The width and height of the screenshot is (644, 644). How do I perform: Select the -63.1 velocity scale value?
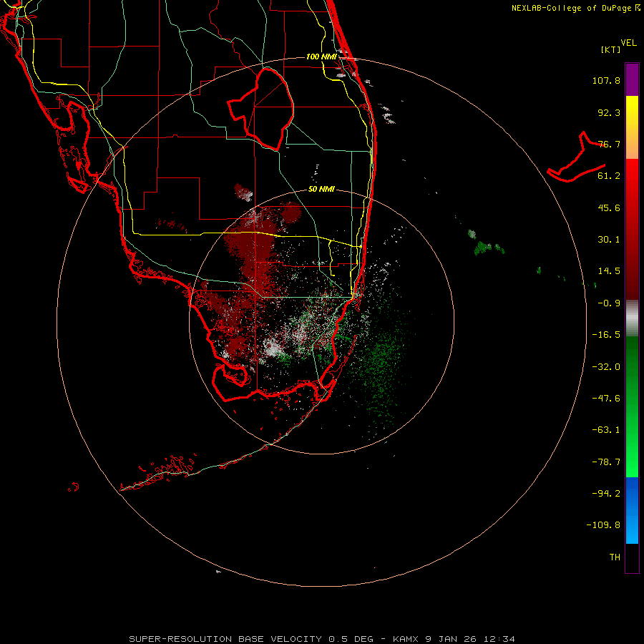click(606, 430)
